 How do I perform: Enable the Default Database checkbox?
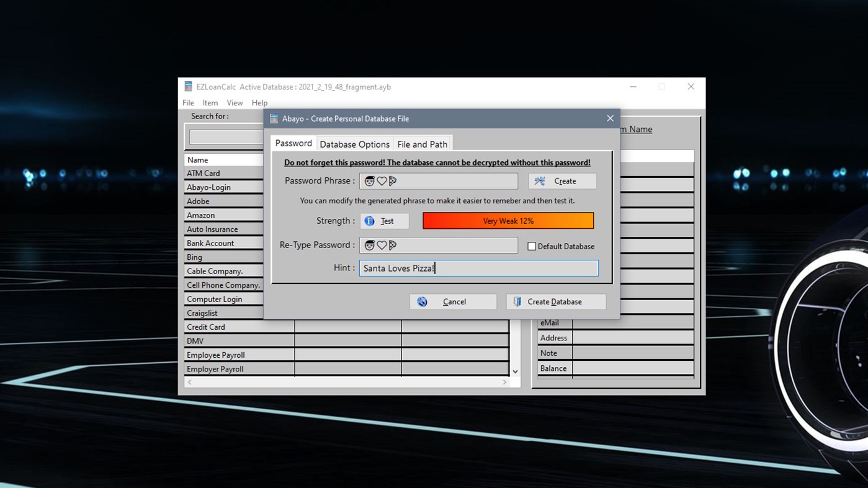[532, 246]
